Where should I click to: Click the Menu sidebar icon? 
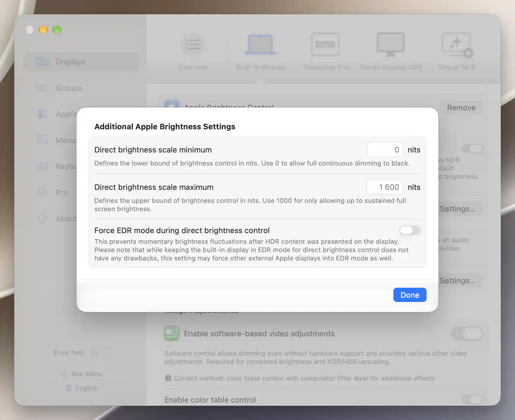(x=42, y=140)
